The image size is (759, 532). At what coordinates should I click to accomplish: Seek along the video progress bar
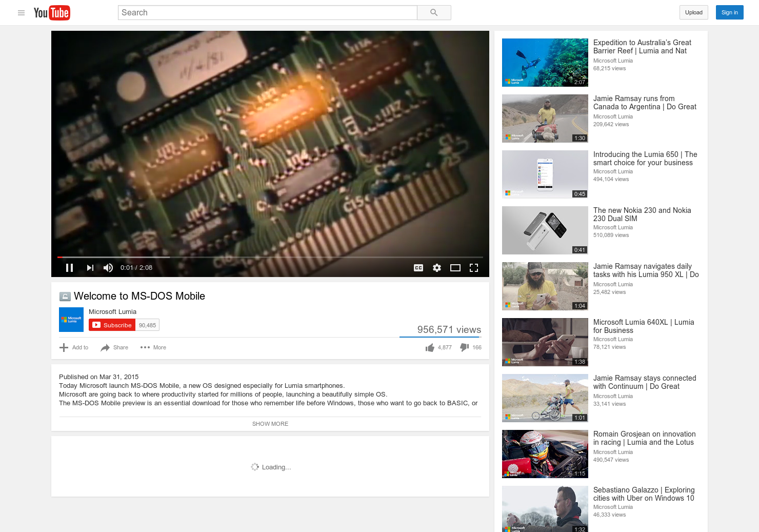pos(270,257)
